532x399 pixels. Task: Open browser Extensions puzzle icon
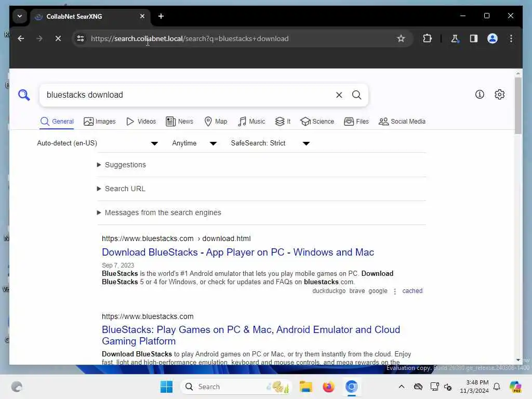pyautogui.click(x=427, y=38)
